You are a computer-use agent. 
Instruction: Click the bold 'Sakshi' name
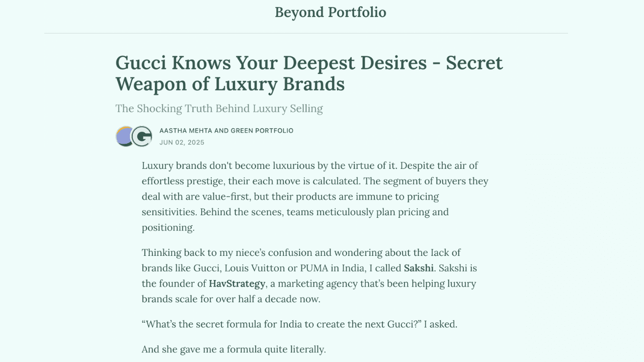[419, 268]
